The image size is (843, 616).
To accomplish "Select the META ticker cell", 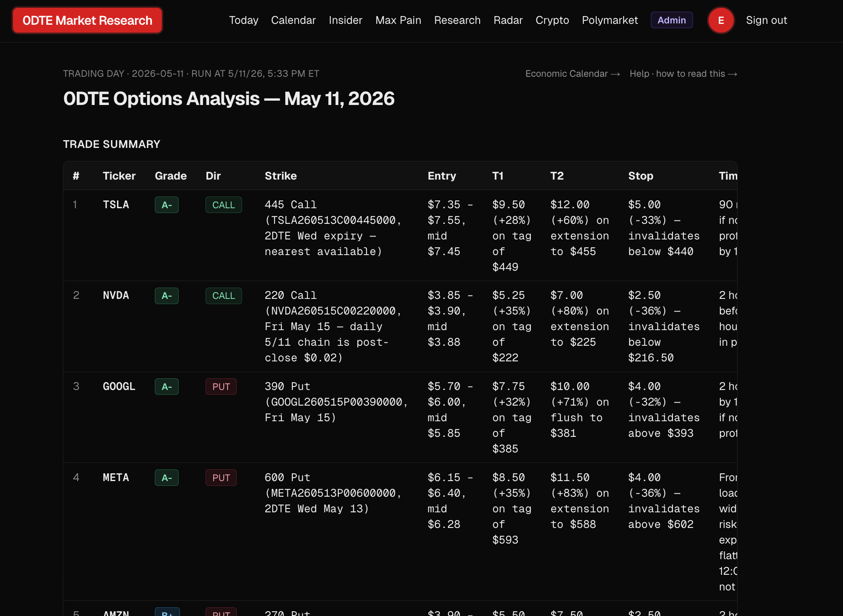I will coord(116,478).
